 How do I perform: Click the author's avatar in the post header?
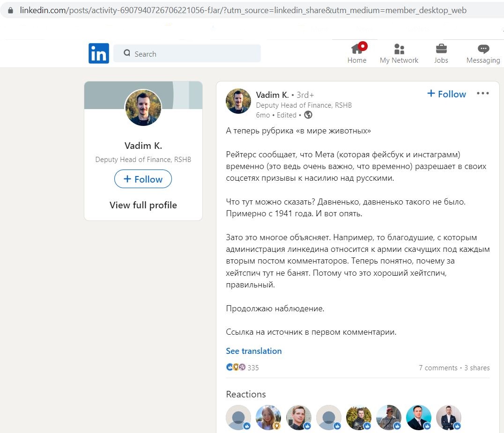click(238, 101)
